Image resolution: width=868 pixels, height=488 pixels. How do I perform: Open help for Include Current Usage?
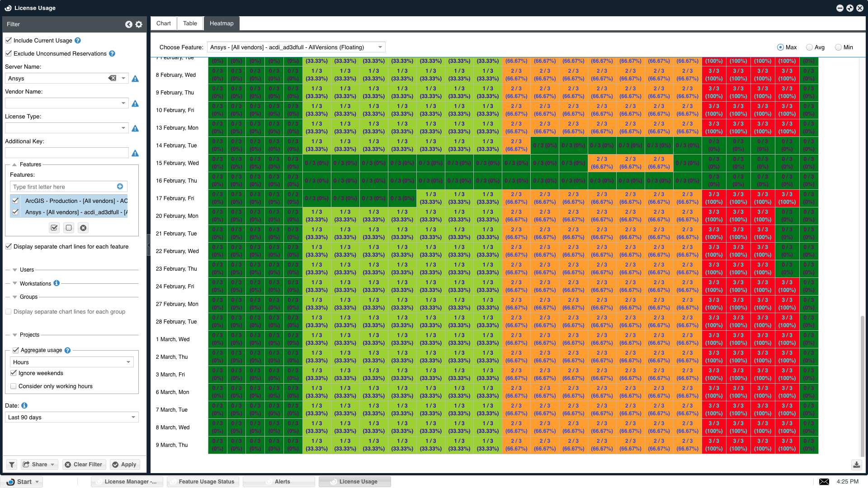click(78, 41)
